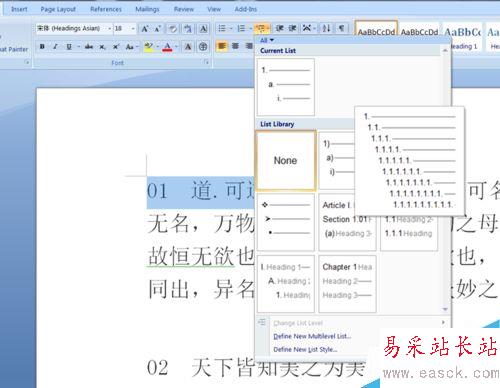Select the I. A. 1. Heading list style
This screenshot has width=500, height=388.
(286, 284)
